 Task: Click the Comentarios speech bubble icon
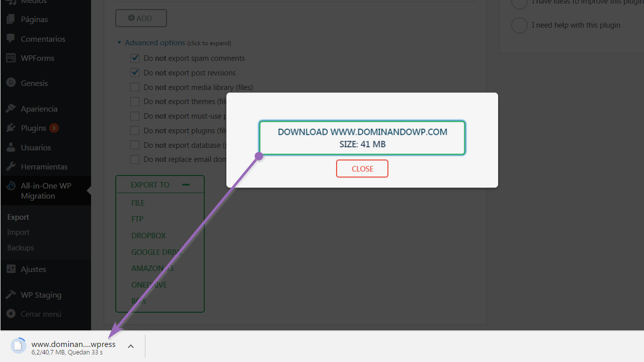(11, 39)
